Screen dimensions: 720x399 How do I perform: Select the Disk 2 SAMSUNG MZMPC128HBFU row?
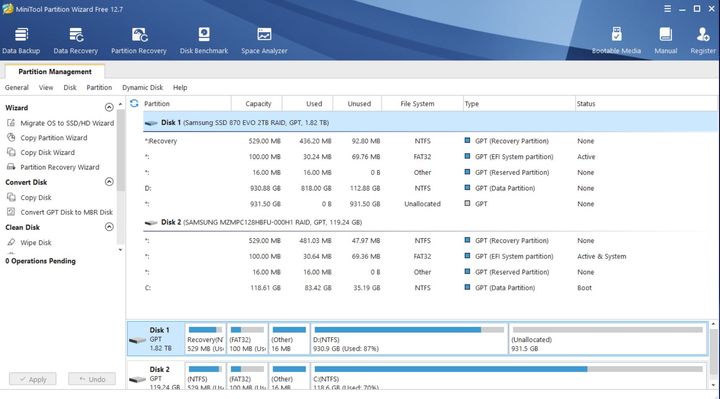[x=430, y=222]
